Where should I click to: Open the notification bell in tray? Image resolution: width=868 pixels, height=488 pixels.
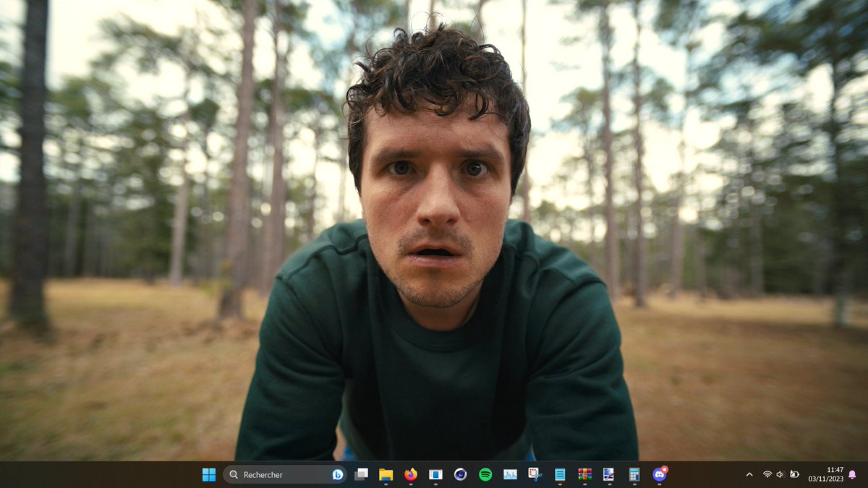click(852, 474)
